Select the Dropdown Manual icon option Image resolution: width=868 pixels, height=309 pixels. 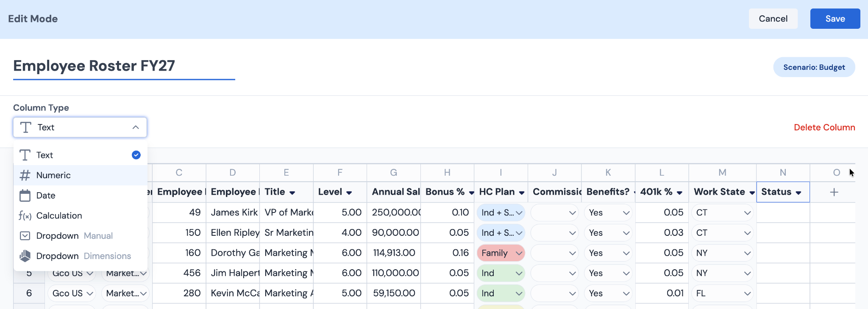point(25,236)
